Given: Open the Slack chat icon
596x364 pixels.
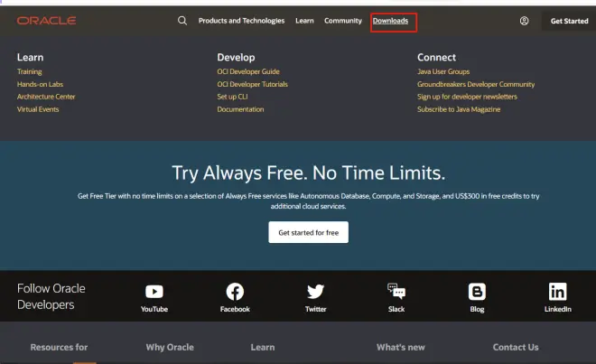Looking at the screenshot, I should point(396,292).
